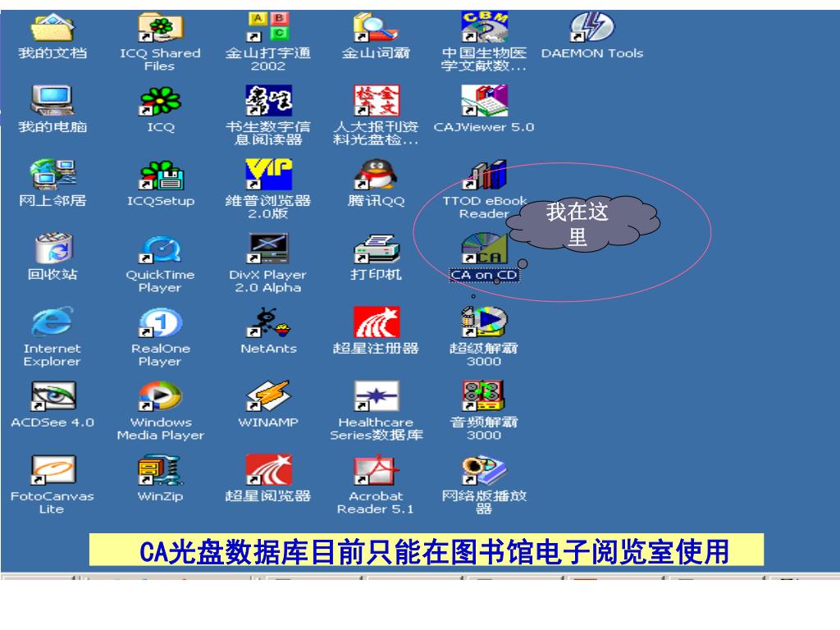
Task: Open the CAJViewer 5.0 shortcut
Action: (484, 101)
